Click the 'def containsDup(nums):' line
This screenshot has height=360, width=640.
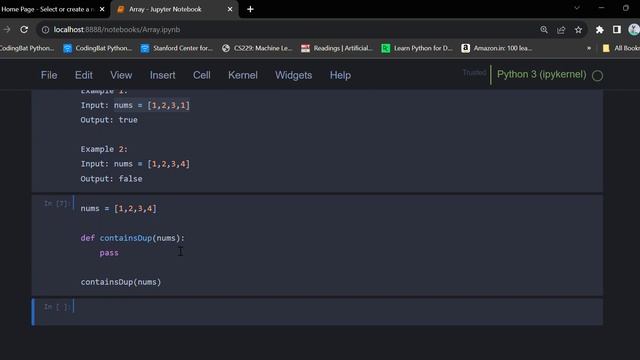coord(133,238)
